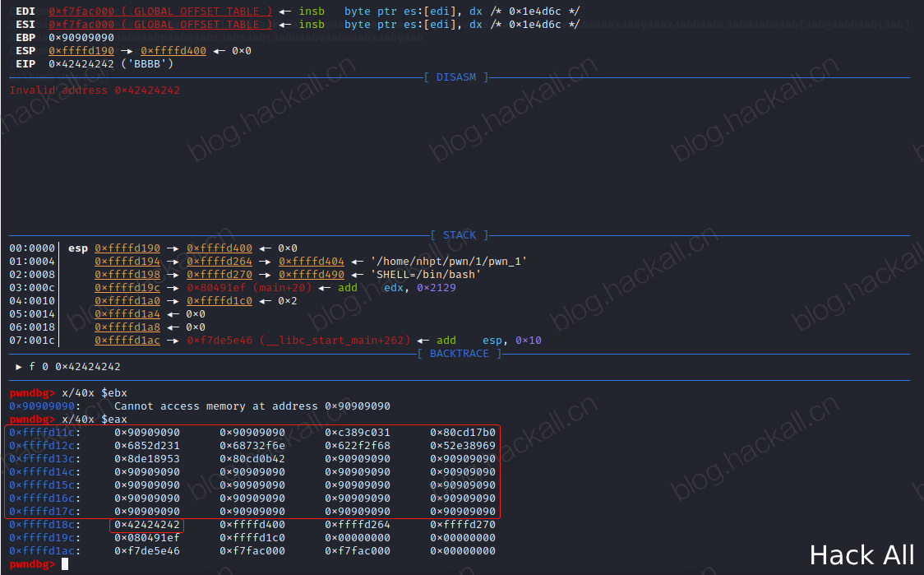Viewport: 924px width, 575px height.
Task: Click the stack address 0xffffd194
Action: point(127,262)
